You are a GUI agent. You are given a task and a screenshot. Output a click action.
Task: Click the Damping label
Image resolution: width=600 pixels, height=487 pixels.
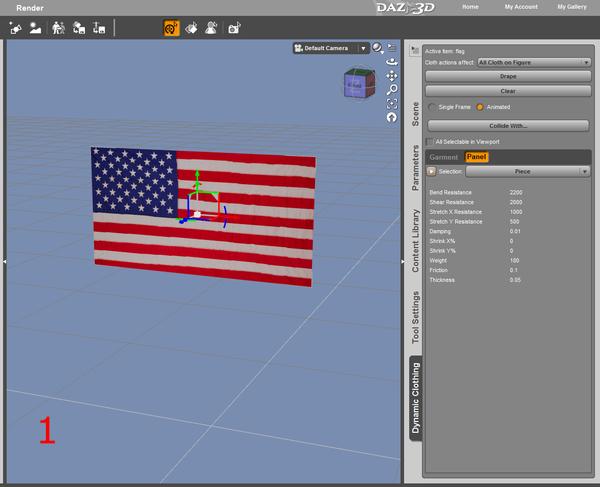[x=440, y=231]
